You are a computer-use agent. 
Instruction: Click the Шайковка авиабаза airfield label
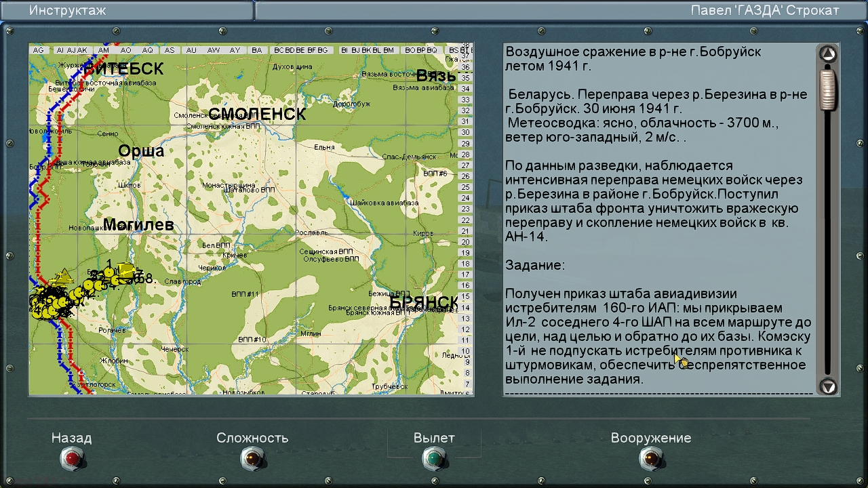click(x=384, y=202)
